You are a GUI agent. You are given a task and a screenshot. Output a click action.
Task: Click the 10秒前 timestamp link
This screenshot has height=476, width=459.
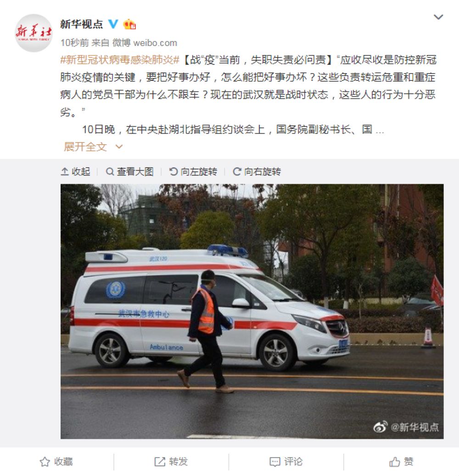click(x=74, y=43)
